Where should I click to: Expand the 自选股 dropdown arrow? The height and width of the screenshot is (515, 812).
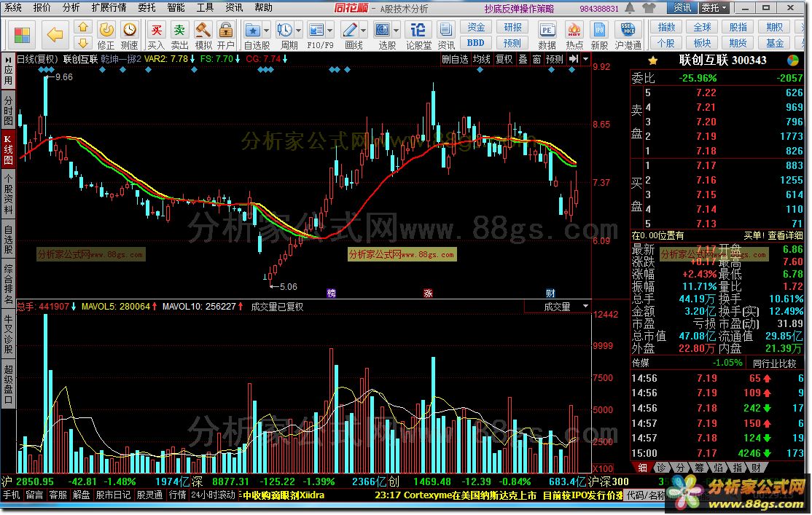tap(267, 30)
